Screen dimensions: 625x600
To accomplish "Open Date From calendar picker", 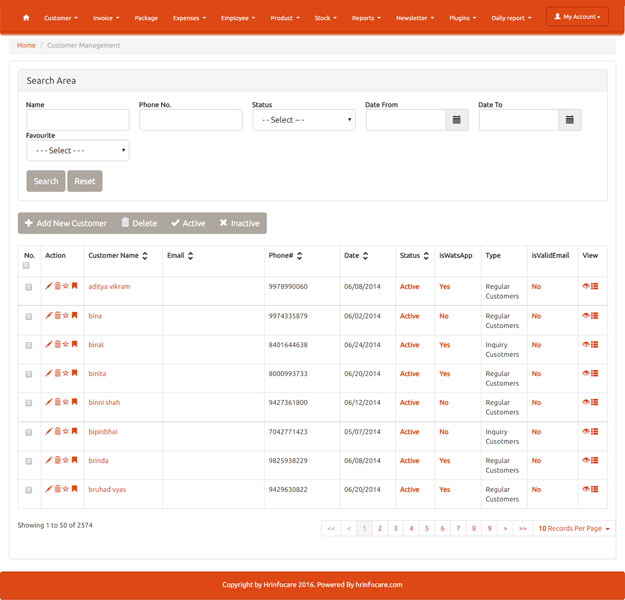I will coord(457,120).
